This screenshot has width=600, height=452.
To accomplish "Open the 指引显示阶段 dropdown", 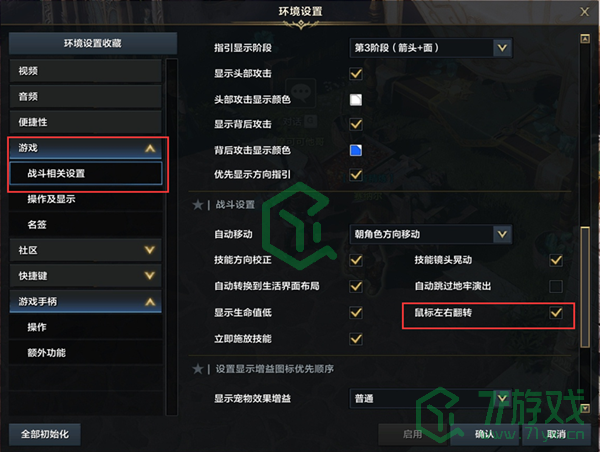I will pos(431,48).
